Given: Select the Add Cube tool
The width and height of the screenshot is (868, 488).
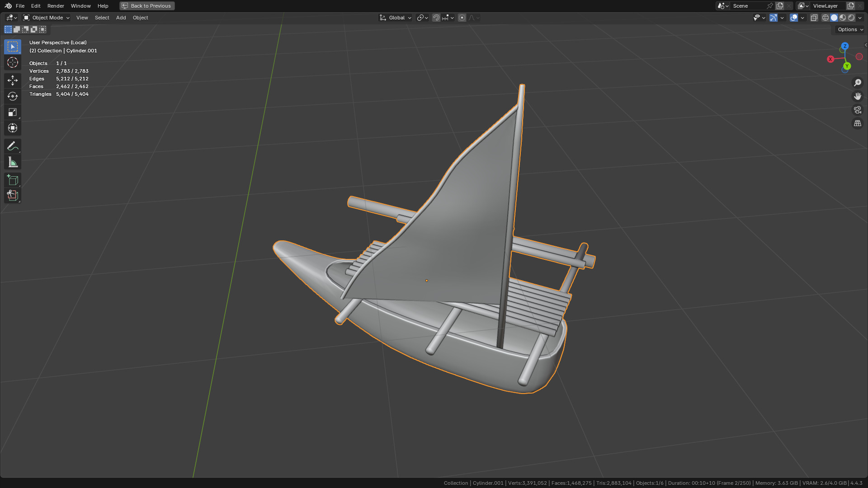Looking at the screenshot, I should [x=12, y=180].
